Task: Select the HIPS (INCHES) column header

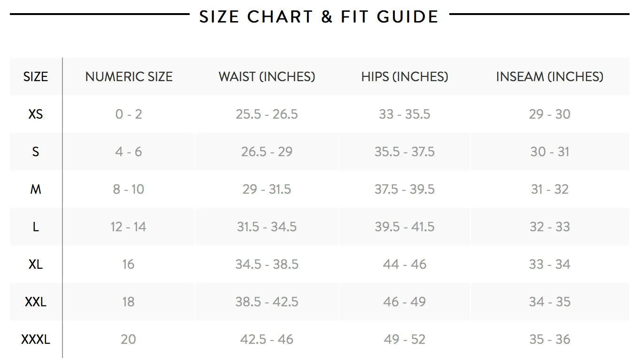Action: (405, 76)
